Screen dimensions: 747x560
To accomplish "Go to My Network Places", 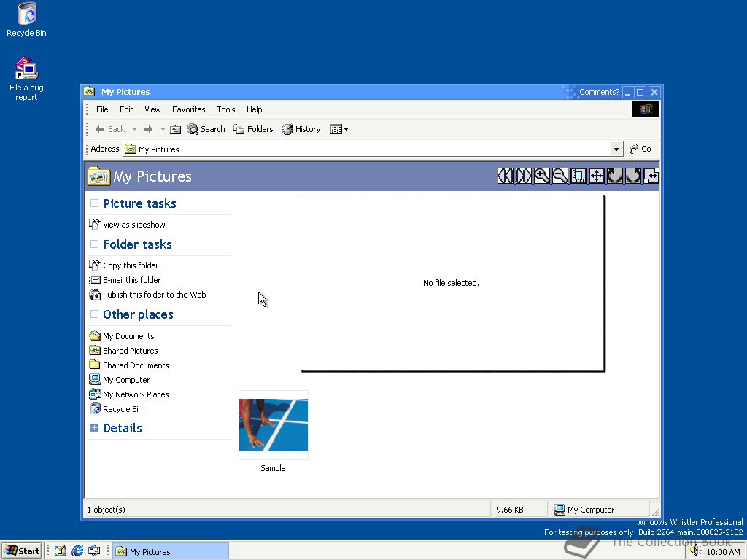I will (x=129, y=394).
